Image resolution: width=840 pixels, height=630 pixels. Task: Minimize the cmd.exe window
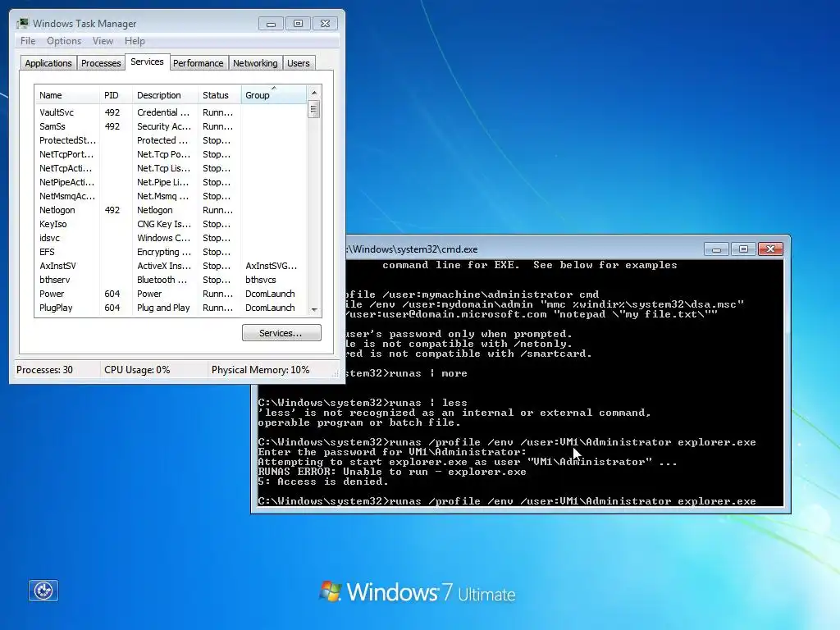click(x=716, y=249)
